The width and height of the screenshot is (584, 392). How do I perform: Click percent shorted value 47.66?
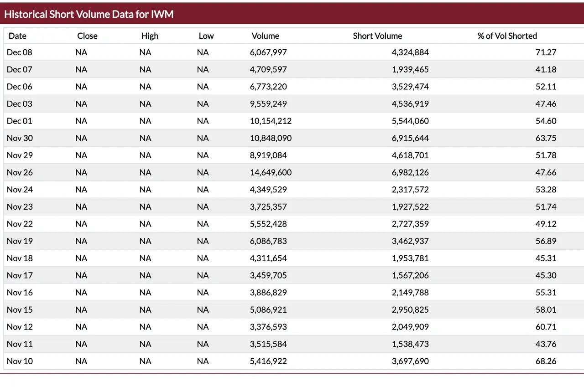click(546, 173)
